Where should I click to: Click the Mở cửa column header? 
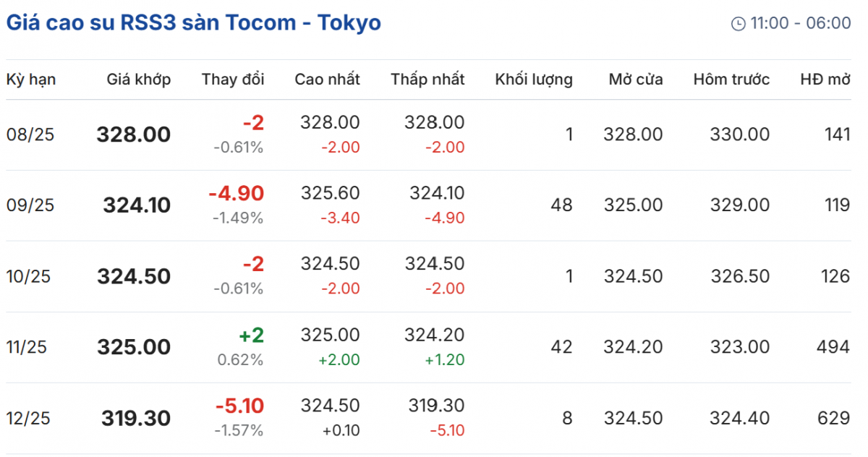click(x=635, y=80)
